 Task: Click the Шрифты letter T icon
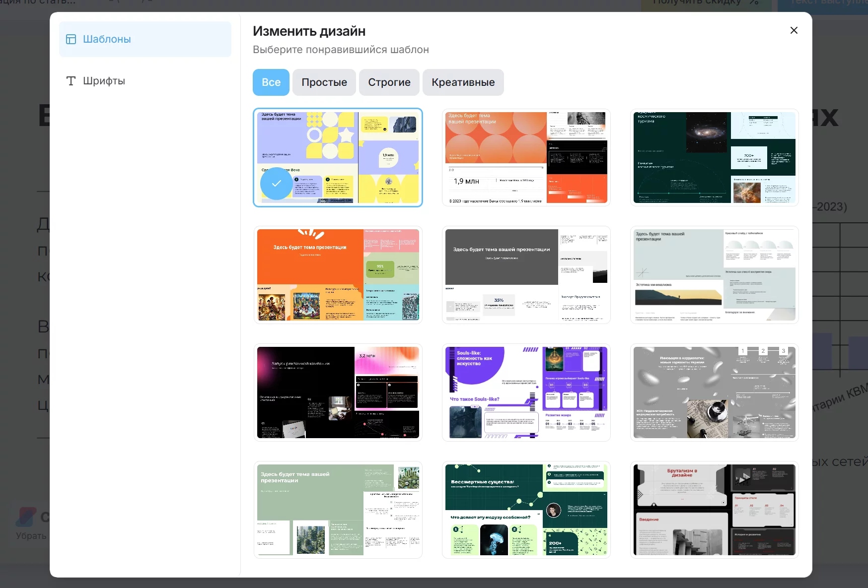[x=71, y=81]
